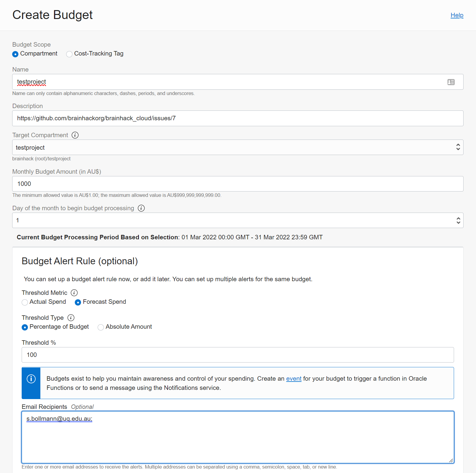Click into the Description field
Viewport: 476px width, 473px height.
coord(238,118)
